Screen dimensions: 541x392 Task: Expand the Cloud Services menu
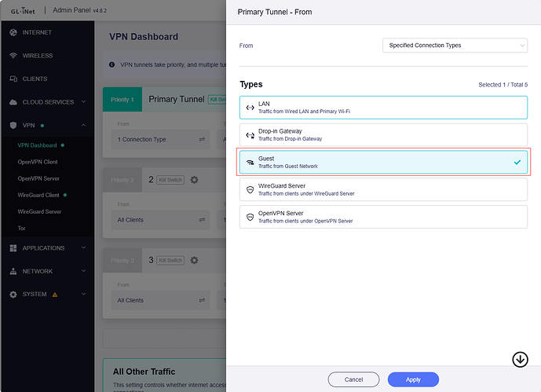[47, 102]
